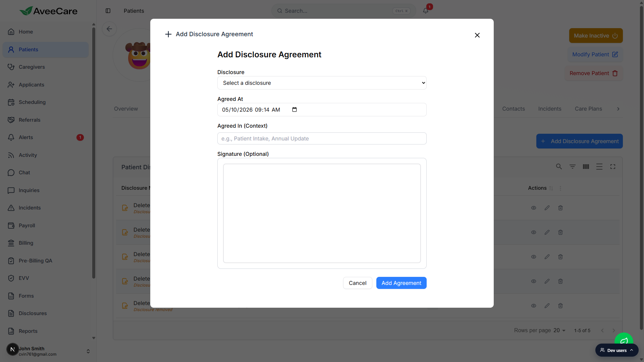Click the Make Inactive button
This screenshot has width=644, height=362.
[x=596, y=36]
